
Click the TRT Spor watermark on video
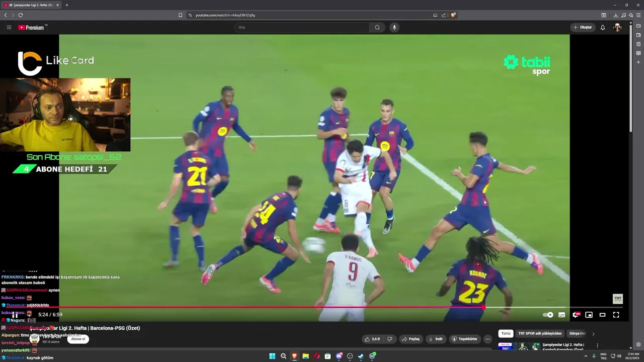coord(617,299)
